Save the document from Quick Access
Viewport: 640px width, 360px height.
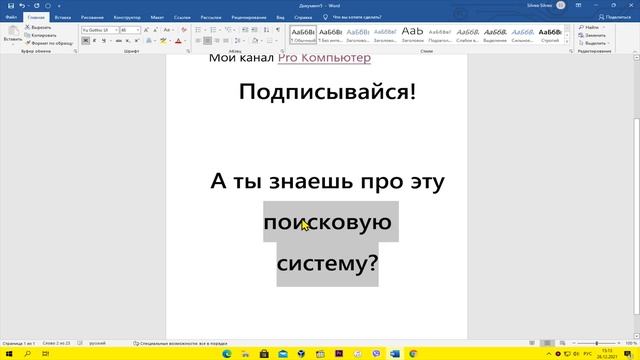coord(11,6)
